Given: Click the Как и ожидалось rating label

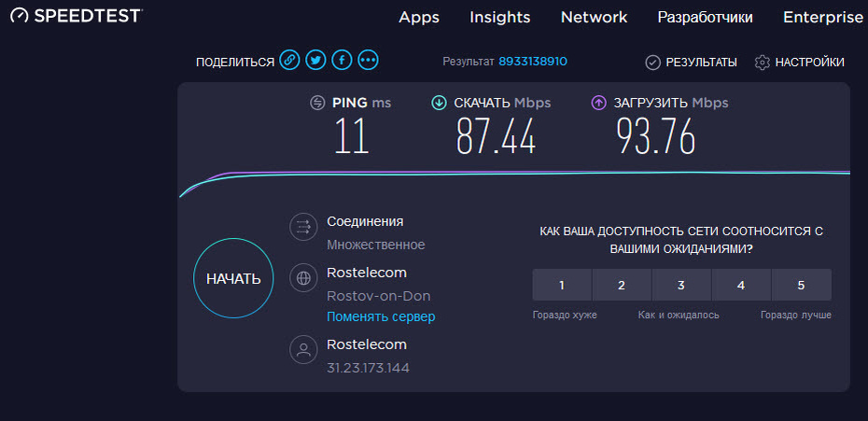Looking at the screenshot, I should [x=679, y=316].
